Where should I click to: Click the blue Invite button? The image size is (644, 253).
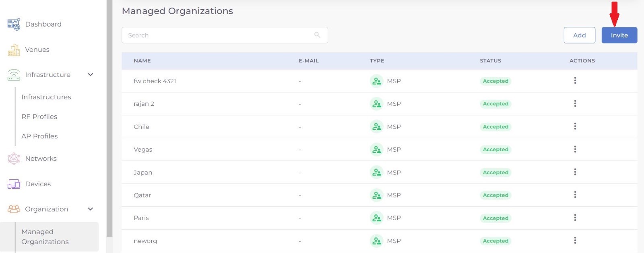pos(619,35)
